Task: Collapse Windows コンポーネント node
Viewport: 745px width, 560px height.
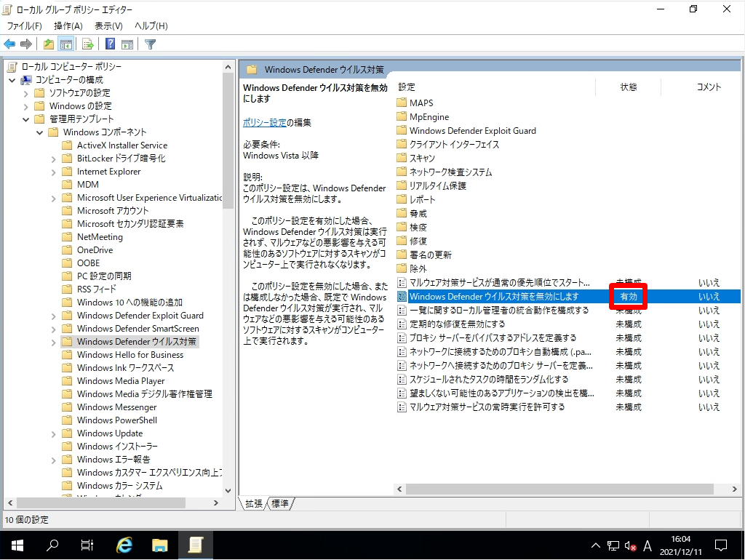Action: click(40, 132)
